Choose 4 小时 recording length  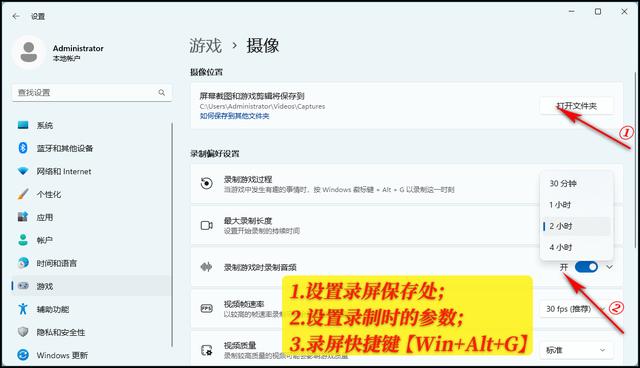click(x=576, y=247)
